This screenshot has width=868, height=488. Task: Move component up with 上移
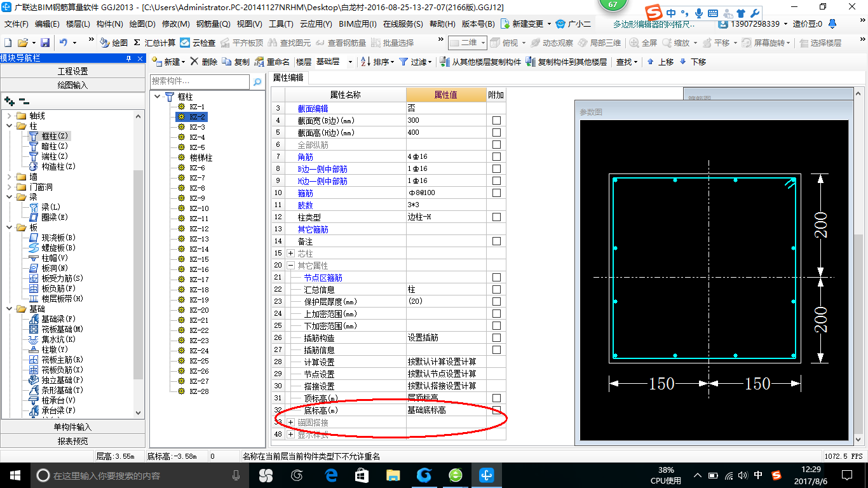[x=660, y=62]
